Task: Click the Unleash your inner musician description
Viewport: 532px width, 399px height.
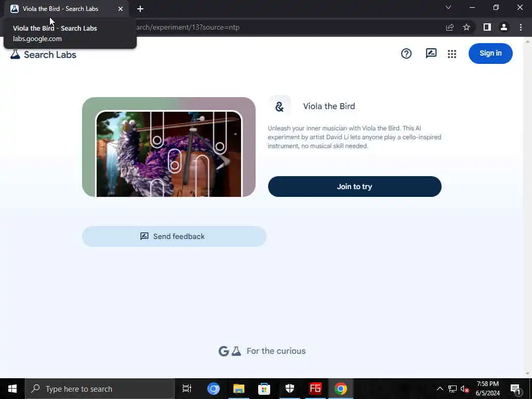Action: point(354,137)
